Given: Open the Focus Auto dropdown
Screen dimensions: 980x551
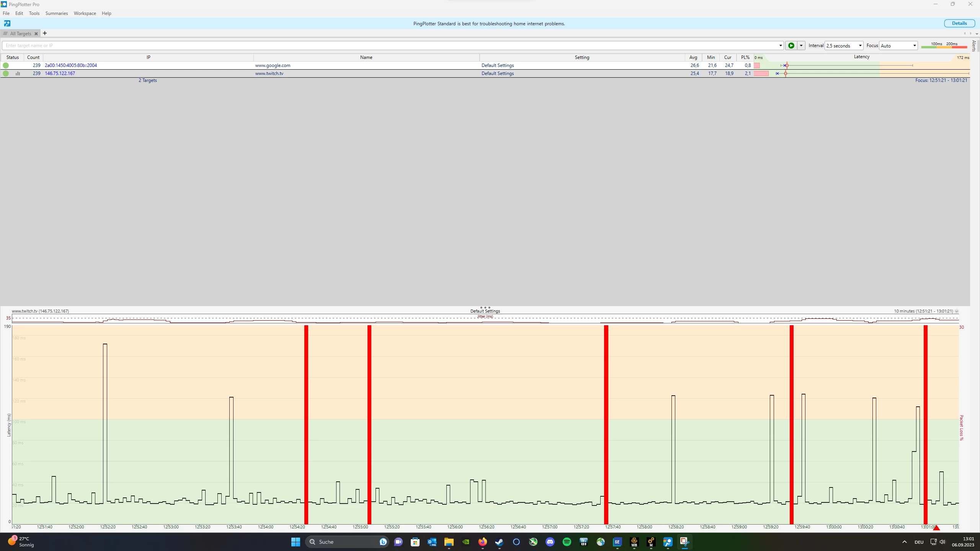Looking at the screenshot, I should (x=898, y=46).
